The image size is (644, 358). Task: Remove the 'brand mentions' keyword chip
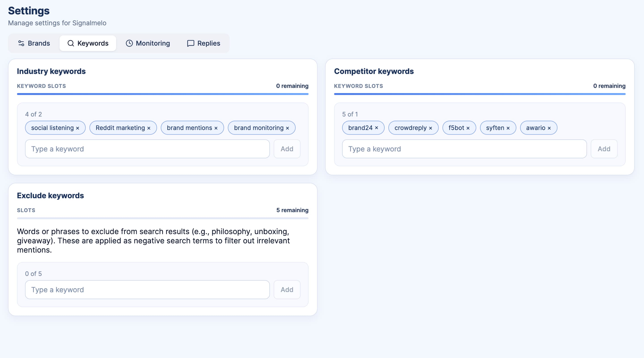tap(216, 128)
